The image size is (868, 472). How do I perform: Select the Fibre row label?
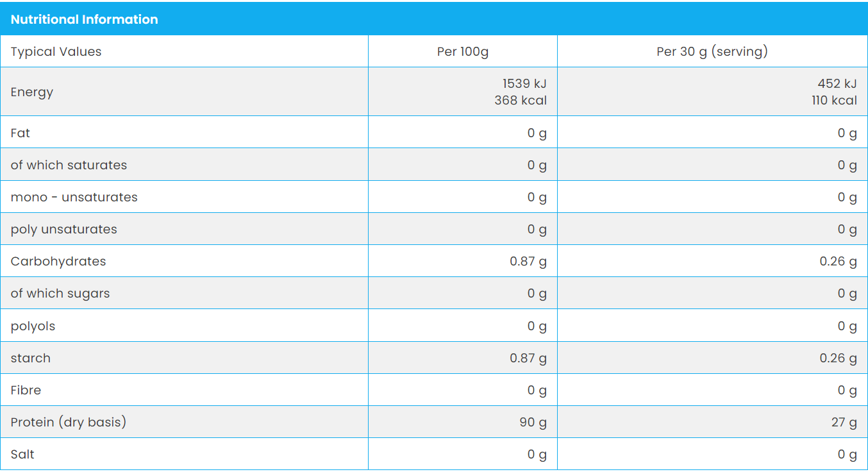click(x=26, y=390)
